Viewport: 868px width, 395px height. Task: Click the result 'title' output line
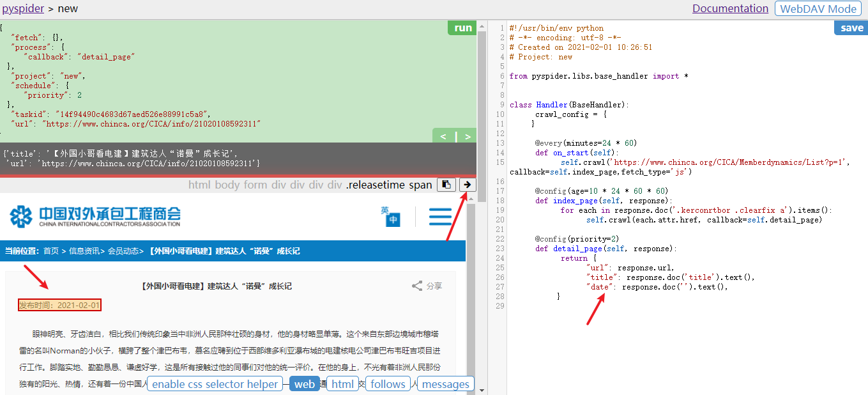(x=121, y=154)
